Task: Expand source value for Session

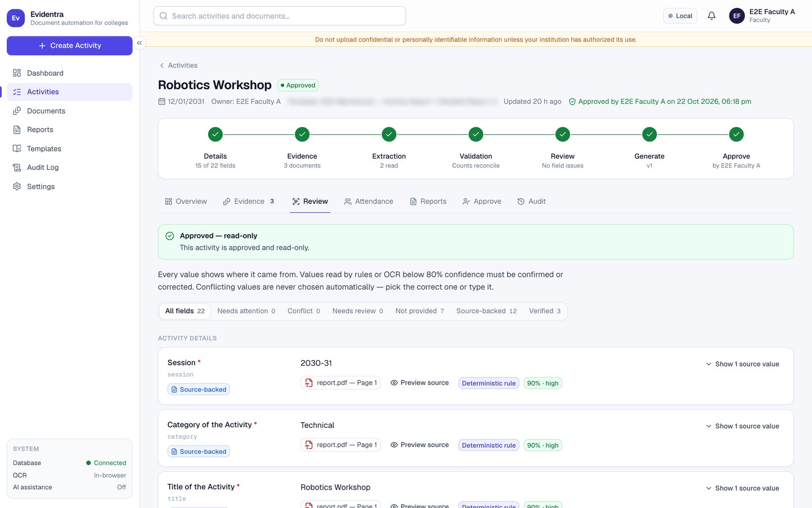Action: point(743,364)
